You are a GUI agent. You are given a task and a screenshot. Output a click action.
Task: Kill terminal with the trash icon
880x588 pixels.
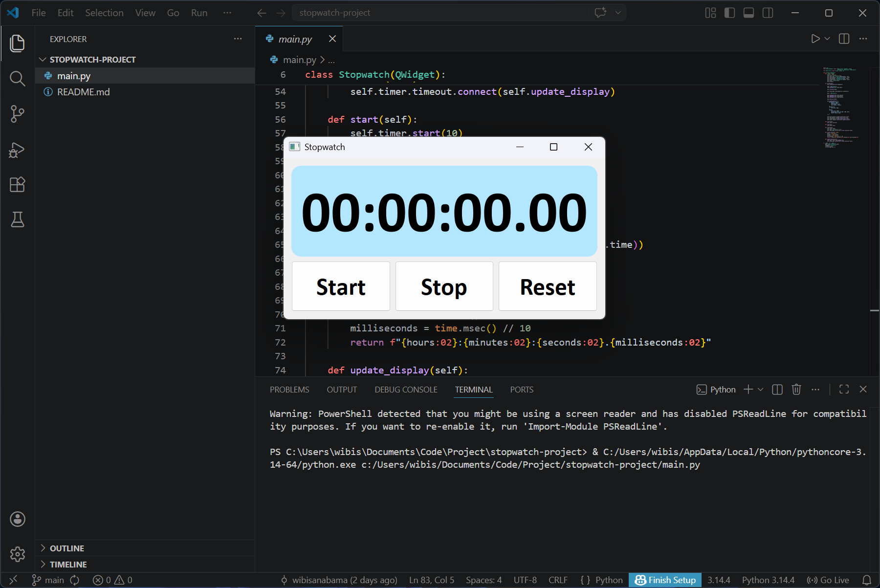tap(796, 390)
